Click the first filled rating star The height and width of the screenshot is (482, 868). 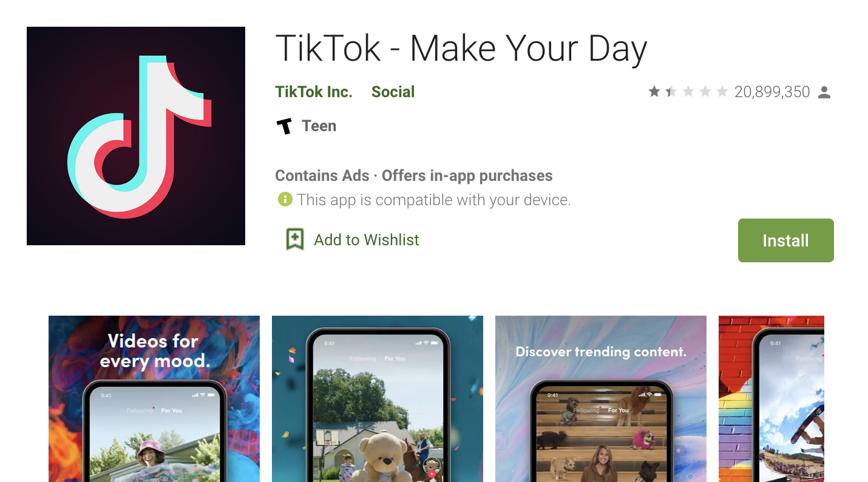[654, 92]
